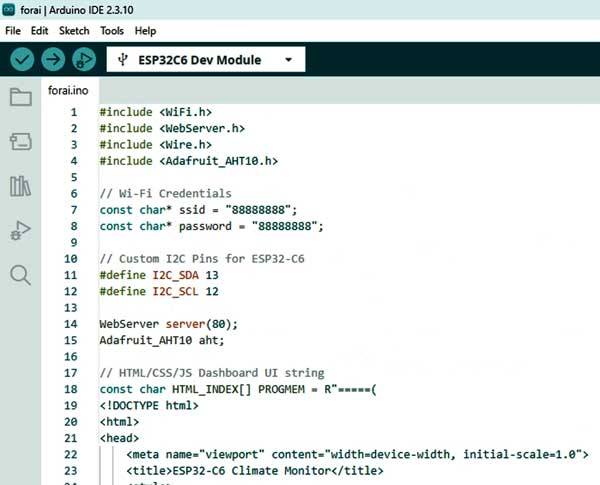Open the File menu
This screenshot has height=485, width=600.
(x=13, y=31)
